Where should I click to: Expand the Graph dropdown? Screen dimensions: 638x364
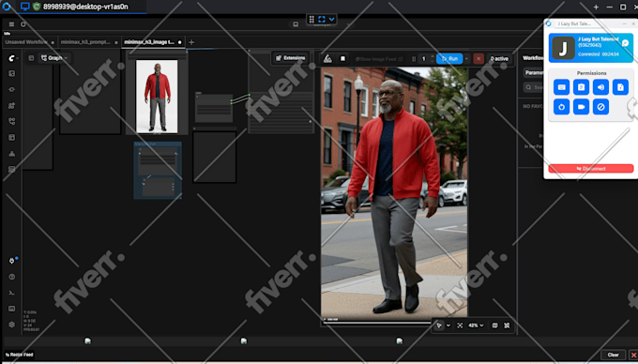54,58
